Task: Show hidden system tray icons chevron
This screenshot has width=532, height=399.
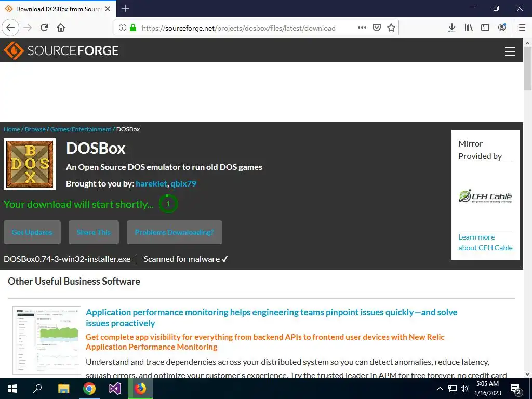Action: (x=440, y=389)
